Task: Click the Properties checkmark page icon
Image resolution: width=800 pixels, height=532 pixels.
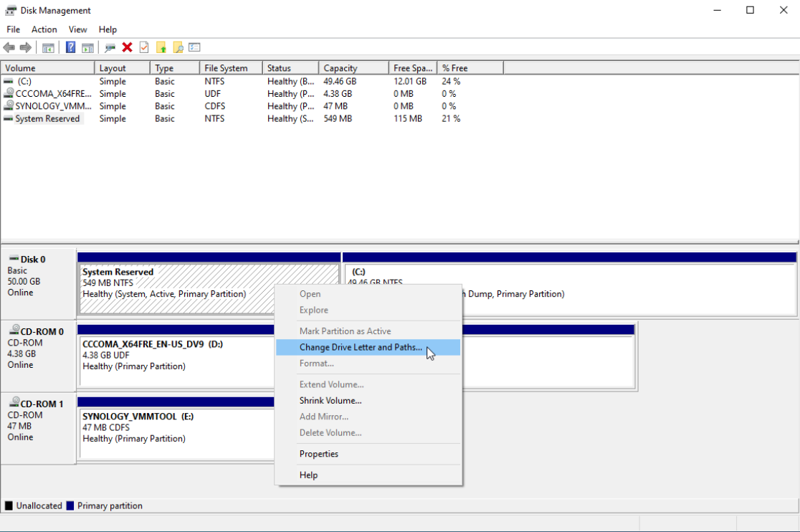Action: coord(144,47)
